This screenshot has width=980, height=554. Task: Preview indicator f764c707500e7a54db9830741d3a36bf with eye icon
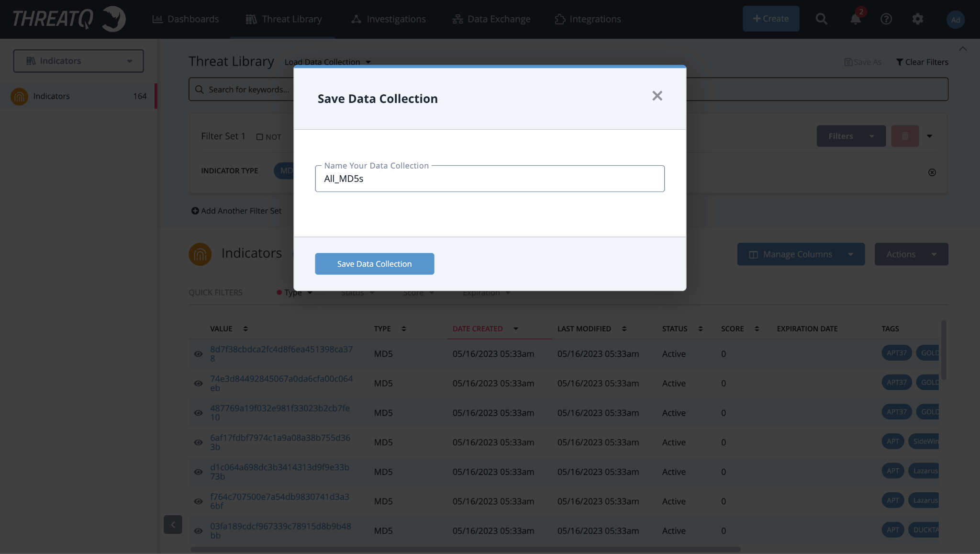click(x=198, y=501)
